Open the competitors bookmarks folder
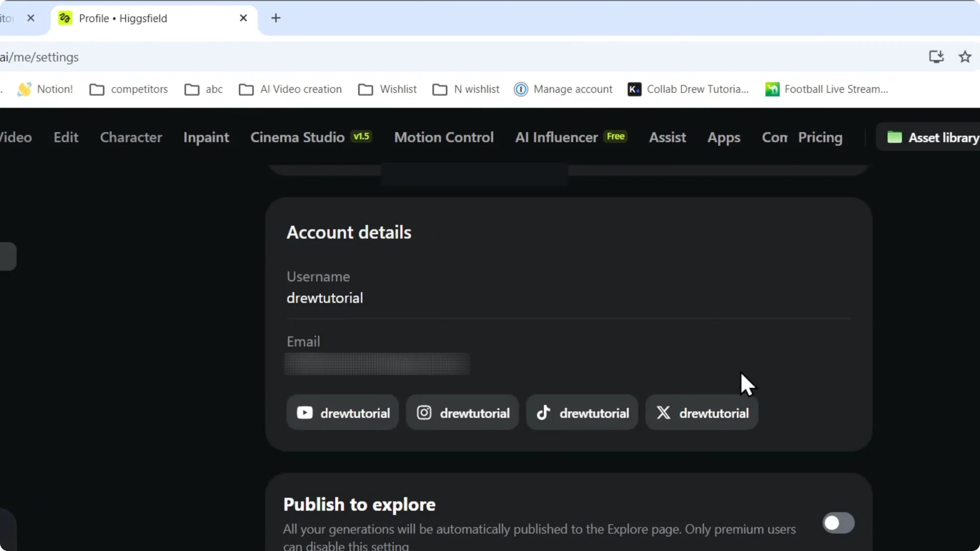Image resolution: width=980 pixels, height=551 pixels. point(129,89)
